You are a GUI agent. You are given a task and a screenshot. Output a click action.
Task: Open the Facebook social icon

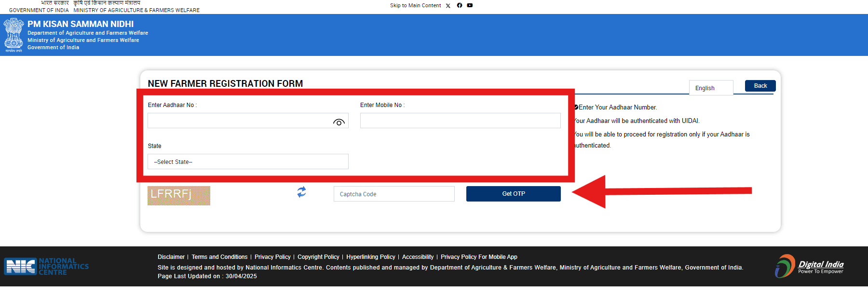(x=460, y=5)
